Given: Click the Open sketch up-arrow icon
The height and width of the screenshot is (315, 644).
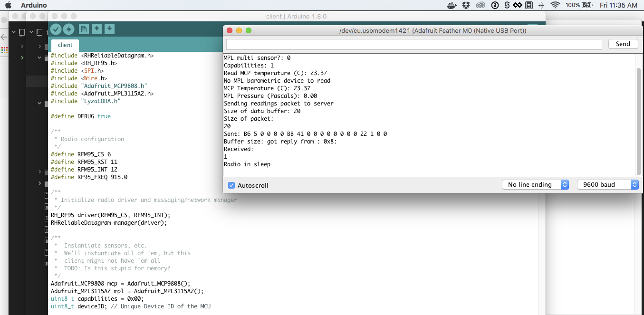Looking at the screenshot, I should (x=96, y=29).
